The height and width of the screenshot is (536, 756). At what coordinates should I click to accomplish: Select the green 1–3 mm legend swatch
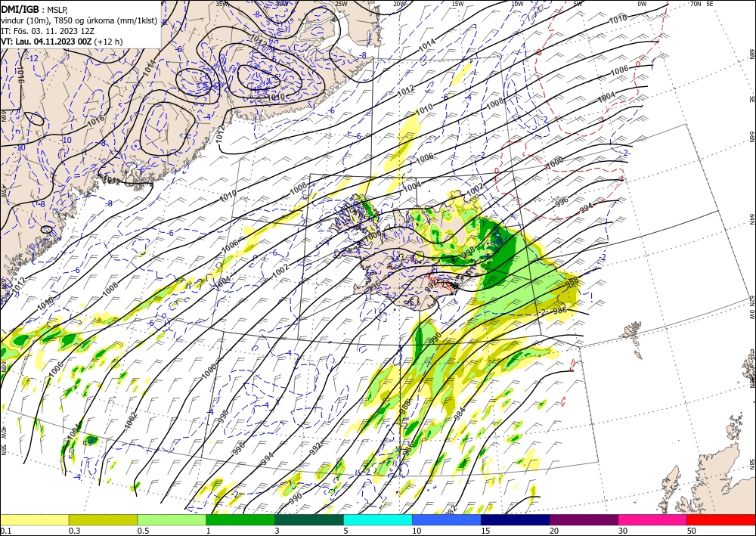coord(240,519)
